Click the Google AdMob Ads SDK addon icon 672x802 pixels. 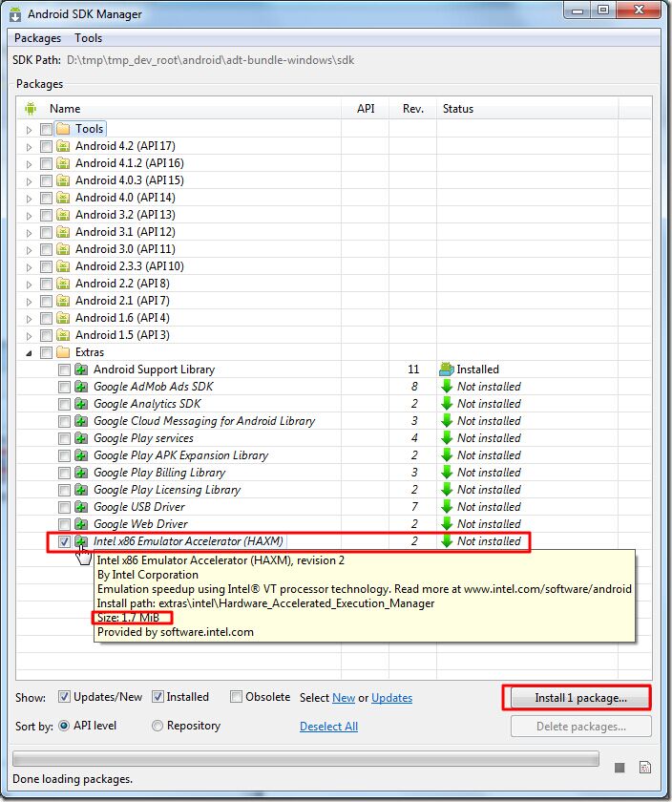(81, 387)
